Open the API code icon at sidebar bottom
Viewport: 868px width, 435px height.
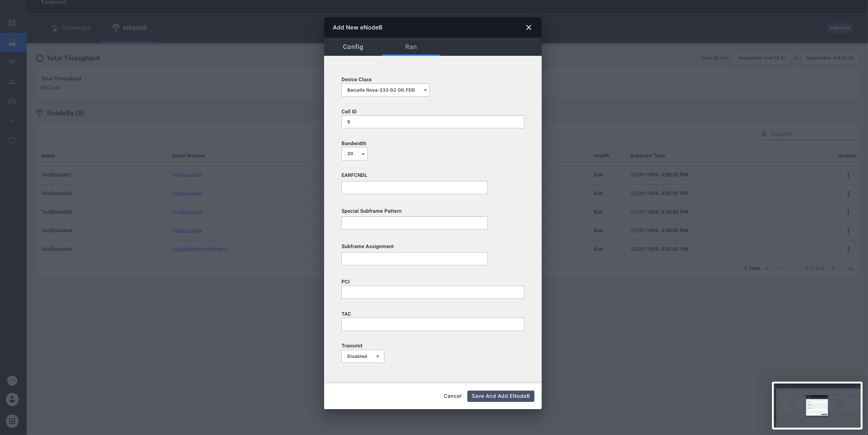[12, 380]
